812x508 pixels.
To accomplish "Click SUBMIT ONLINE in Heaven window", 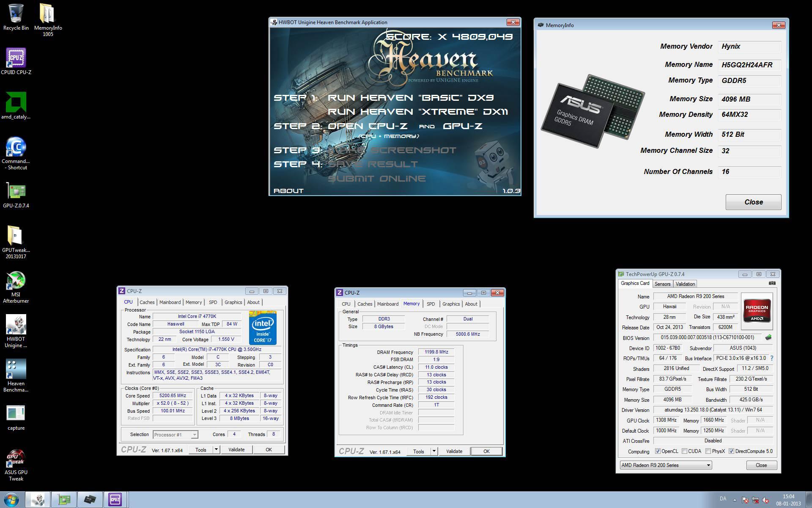I will point(377,179).
